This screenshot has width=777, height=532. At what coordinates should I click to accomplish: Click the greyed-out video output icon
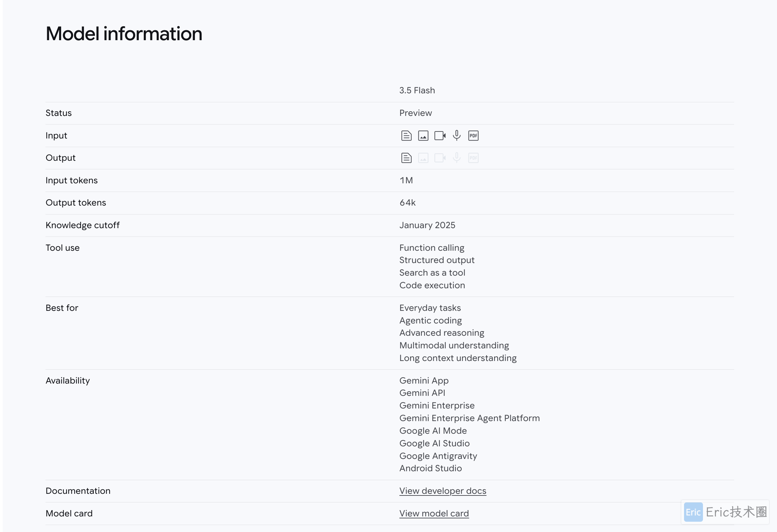coord(440,158)
